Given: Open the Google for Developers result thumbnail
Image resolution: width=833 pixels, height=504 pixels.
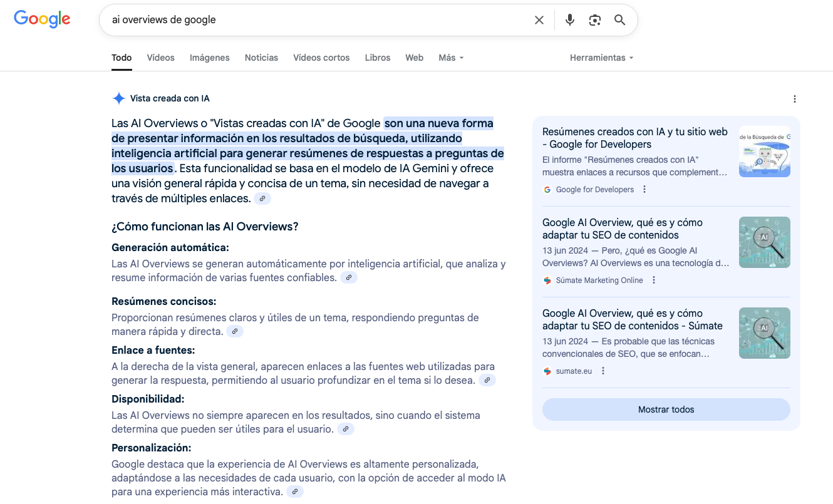Looking at the screenshot, I should [x=765, y=152].
